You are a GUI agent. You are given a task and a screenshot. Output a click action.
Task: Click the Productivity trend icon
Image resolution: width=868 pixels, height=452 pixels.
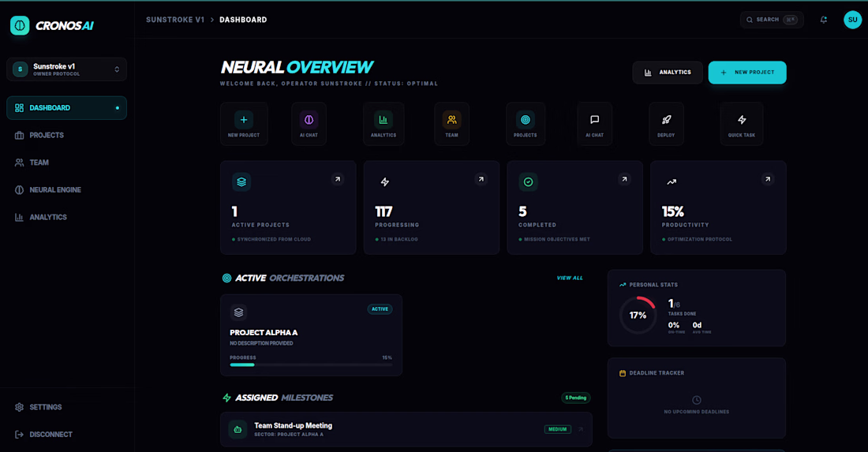pos(672,182)
